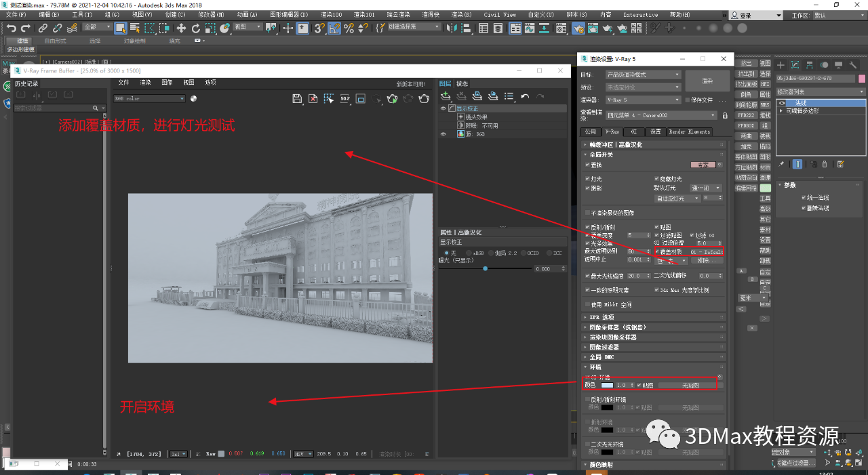Hide the 显示校正 layer with its eye icon
This screenshot has height=475, width=868.
point(443,108)
